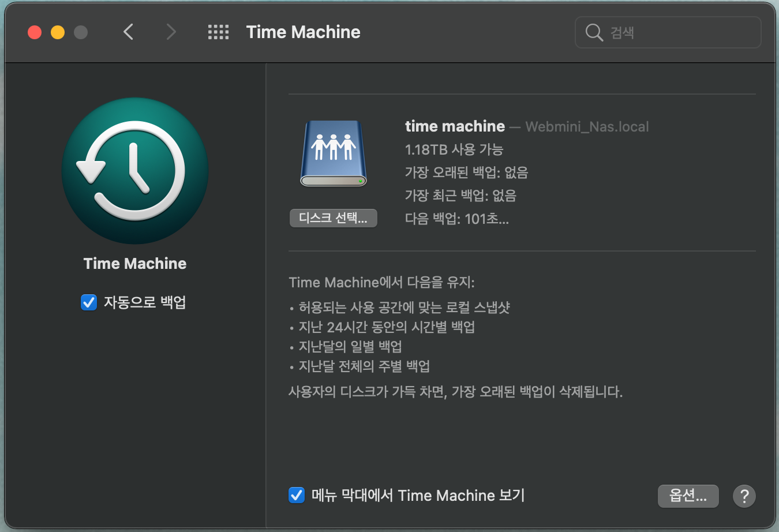Open the show-all preferences grid icon

tap(218, 32)
